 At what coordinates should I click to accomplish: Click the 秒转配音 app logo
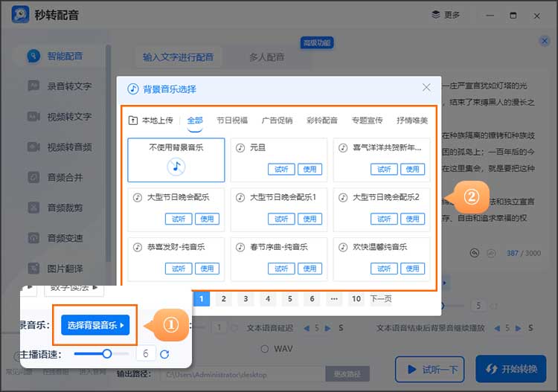pos(20,15)
